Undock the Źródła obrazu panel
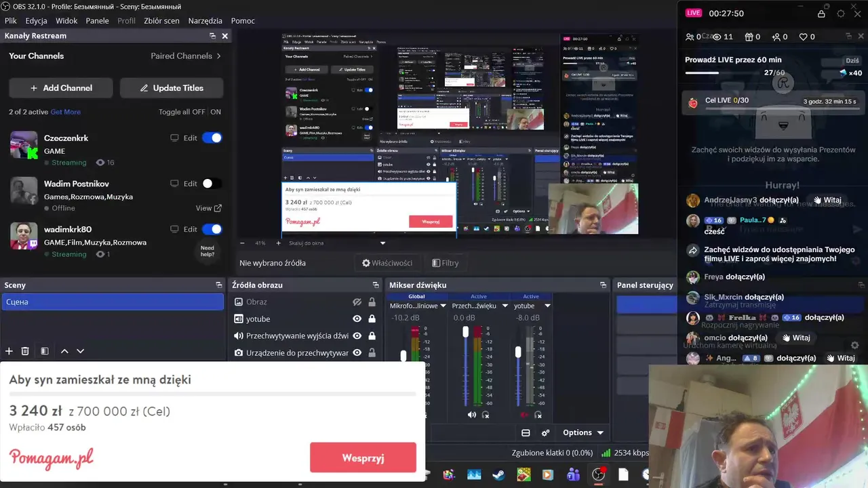 point(376,285)
